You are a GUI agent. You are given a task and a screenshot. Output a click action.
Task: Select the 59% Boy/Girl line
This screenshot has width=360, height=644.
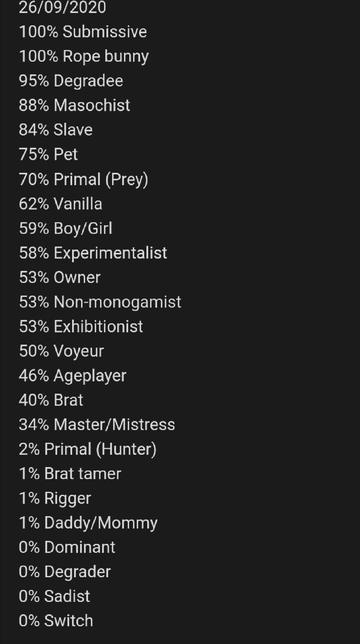click(65, 228)
